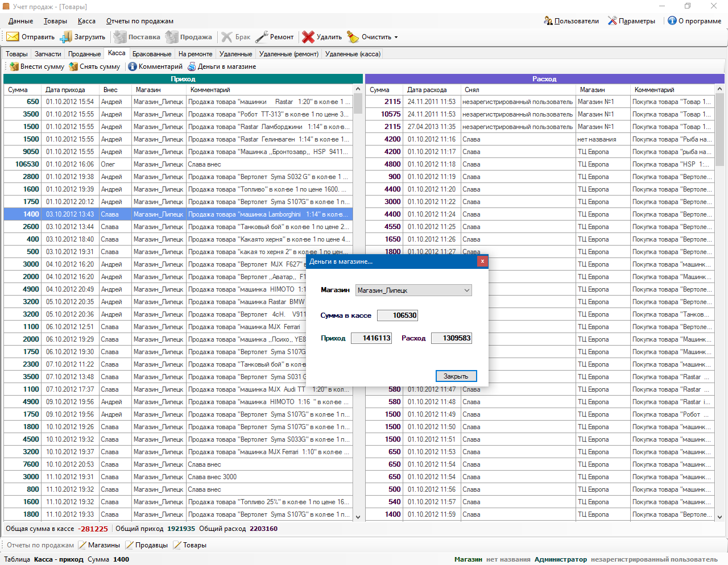This screenshot has width=728, height=565.
Task: Click the red Удалить cross icon
Action: pos(308,37)
